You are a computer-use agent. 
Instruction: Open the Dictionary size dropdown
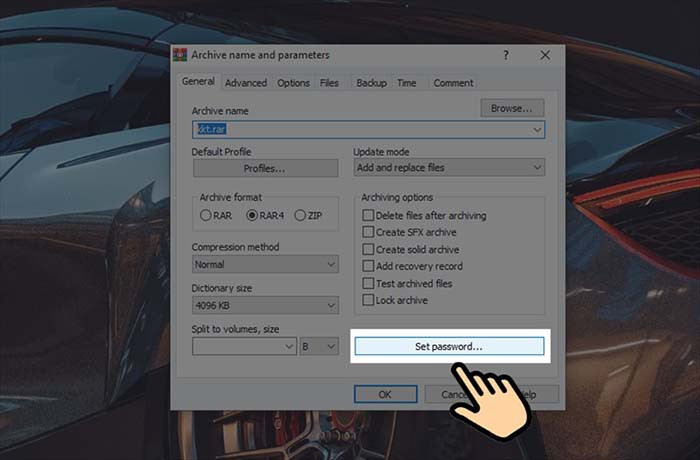[x=265, y=305]
